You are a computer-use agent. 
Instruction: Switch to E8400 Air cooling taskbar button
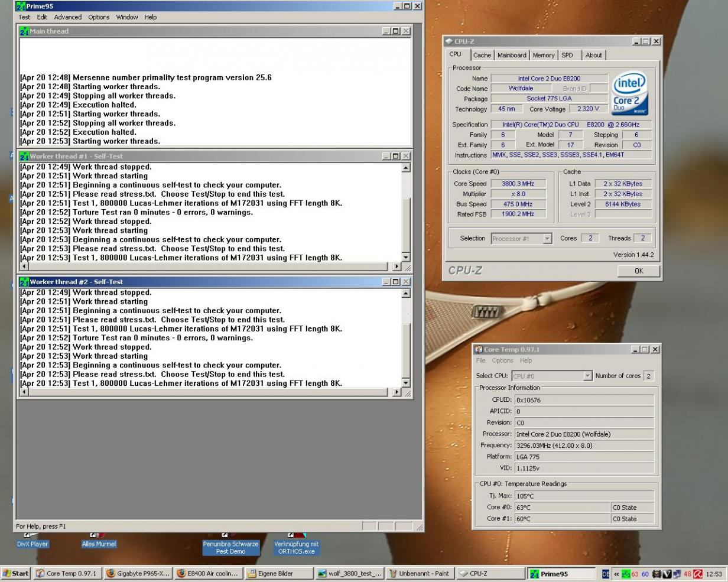tap(209, 573)
